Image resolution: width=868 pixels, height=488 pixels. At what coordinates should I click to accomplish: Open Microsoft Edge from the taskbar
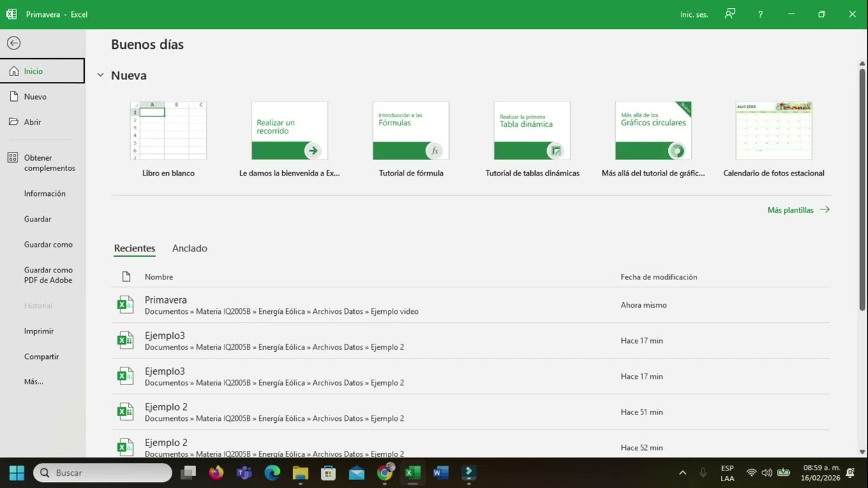pyautogui.click(x=272, y=472)
